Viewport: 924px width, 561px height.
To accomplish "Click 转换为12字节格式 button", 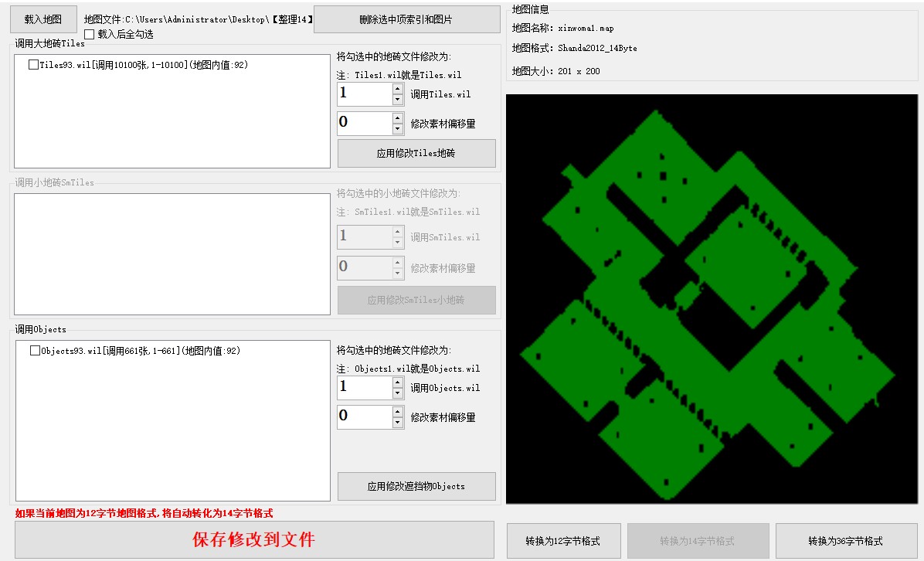I will click(562, 541).
